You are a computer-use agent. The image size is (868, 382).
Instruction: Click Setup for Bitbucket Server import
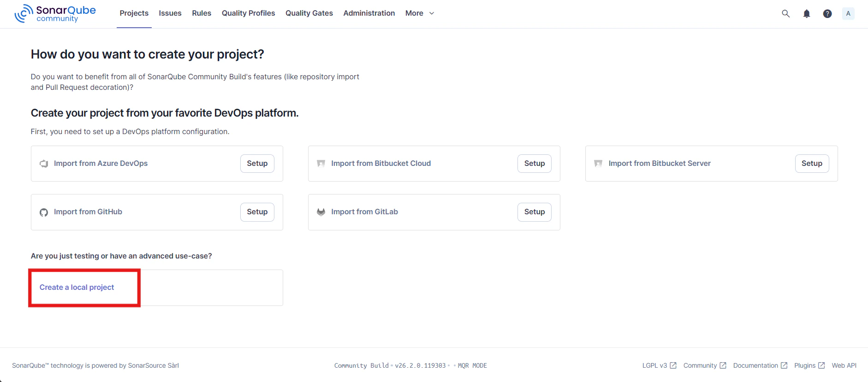812,164
